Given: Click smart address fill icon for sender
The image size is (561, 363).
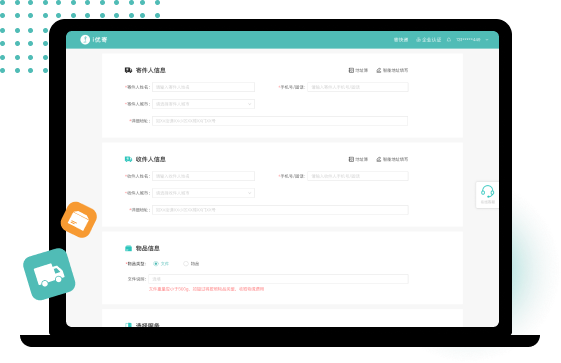Looking at the screenshot, I should click(379, 70).
